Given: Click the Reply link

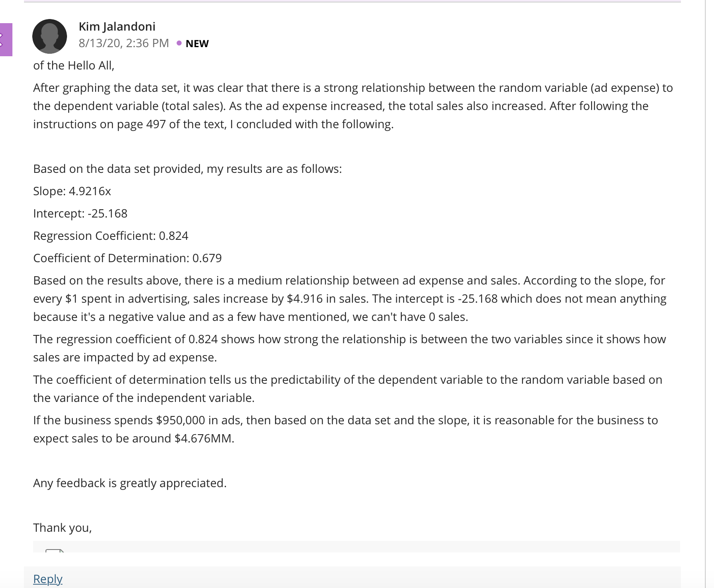Looking at the screenshot, I should [x=48, y=578].
